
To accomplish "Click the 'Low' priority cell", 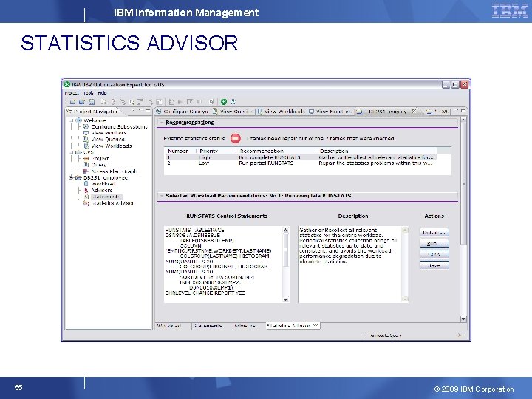I will click(x=204, y=163).
